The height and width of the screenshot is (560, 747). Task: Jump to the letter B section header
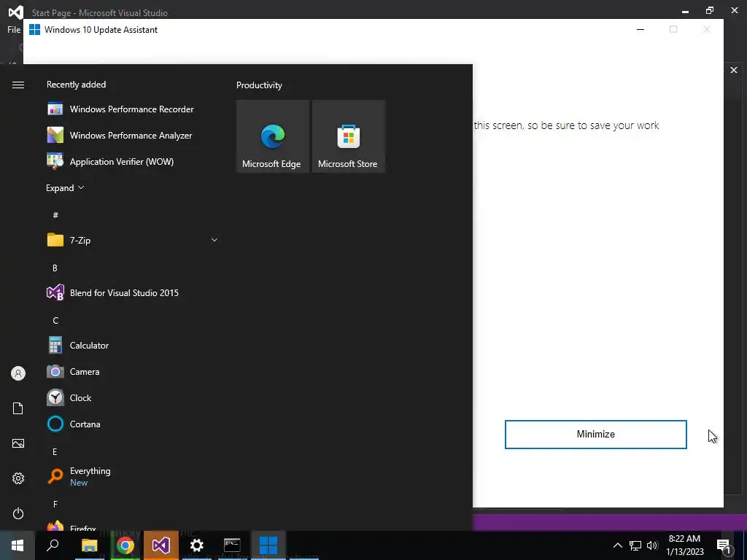55,268
